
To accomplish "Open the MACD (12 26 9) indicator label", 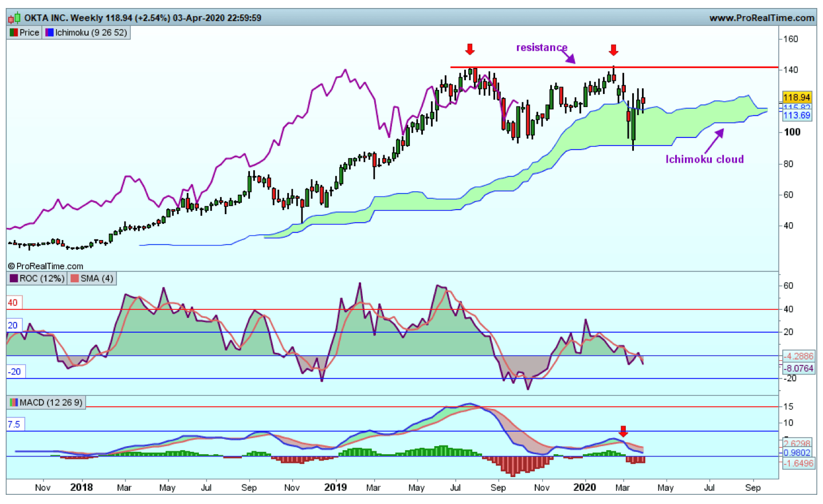I will (51, 403).
